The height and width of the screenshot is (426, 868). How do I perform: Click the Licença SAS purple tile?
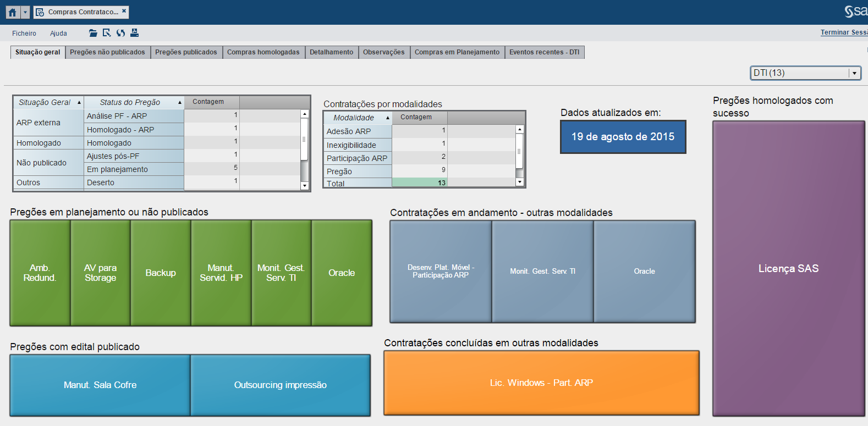coord(789,268)
